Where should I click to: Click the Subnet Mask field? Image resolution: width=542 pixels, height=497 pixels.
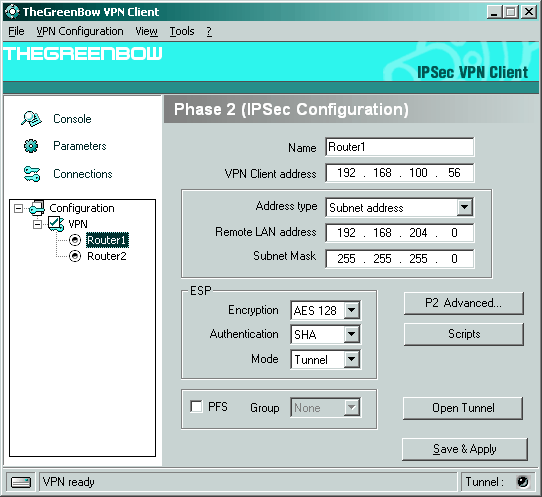[x=400, y=259]
